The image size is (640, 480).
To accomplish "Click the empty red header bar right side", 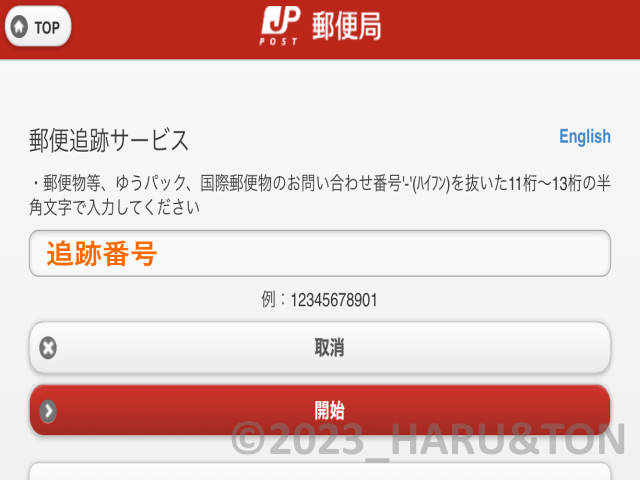I will point(510,29).
